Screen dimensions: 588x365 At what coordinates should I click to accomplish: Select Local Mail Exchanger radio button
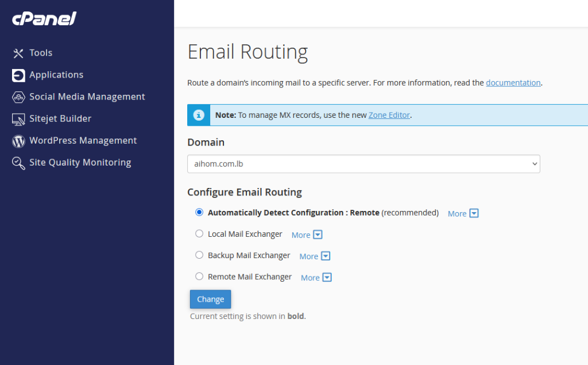tap(199, 233)
